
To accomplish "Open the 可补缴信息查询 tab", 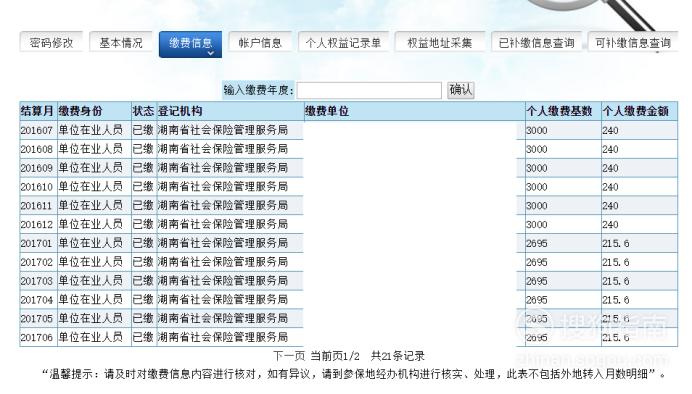I will pos(633,43).
